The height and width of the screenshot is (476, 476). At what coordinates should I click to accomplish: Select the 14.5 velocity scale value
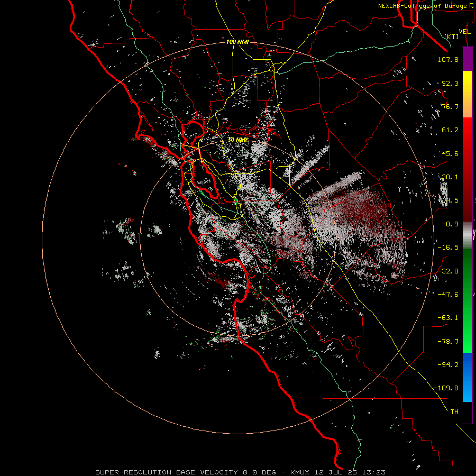pyautogui.click(x=450, y=200)
